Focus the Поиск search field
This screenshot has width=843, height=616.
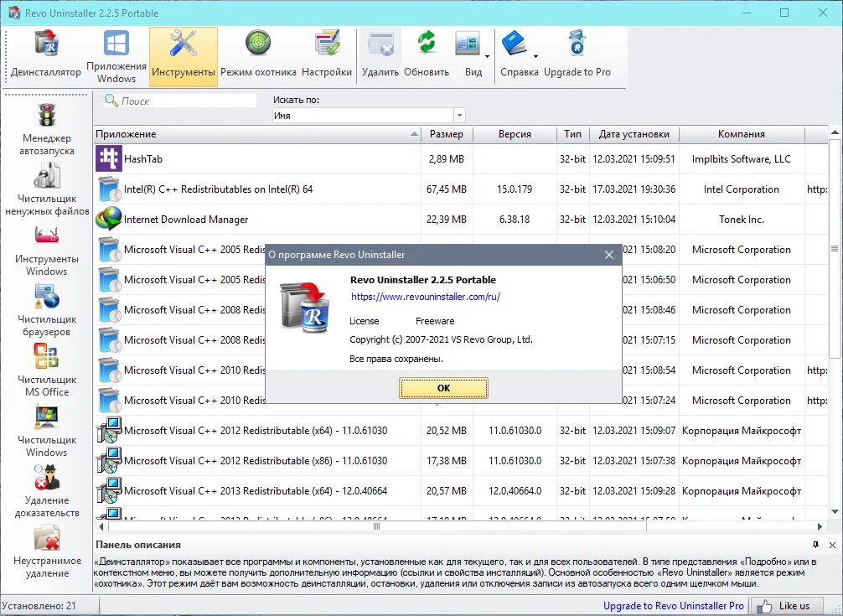(x=188, y=101)
